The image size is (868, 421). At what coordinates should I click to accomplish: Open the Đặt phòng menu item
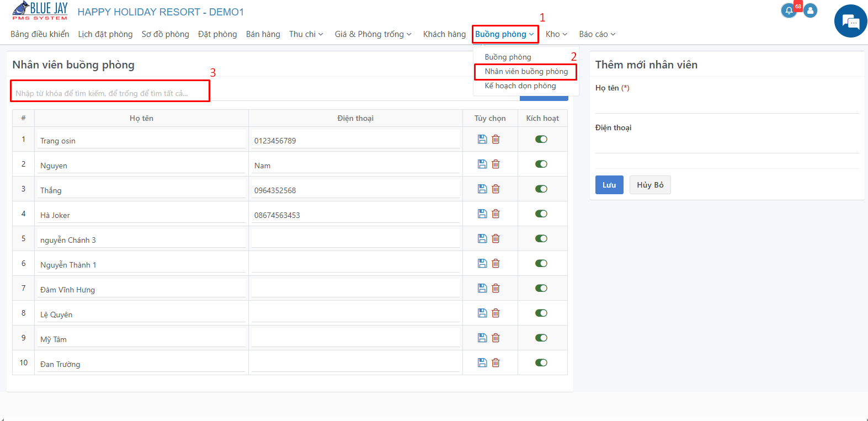[x=217, y=34]
